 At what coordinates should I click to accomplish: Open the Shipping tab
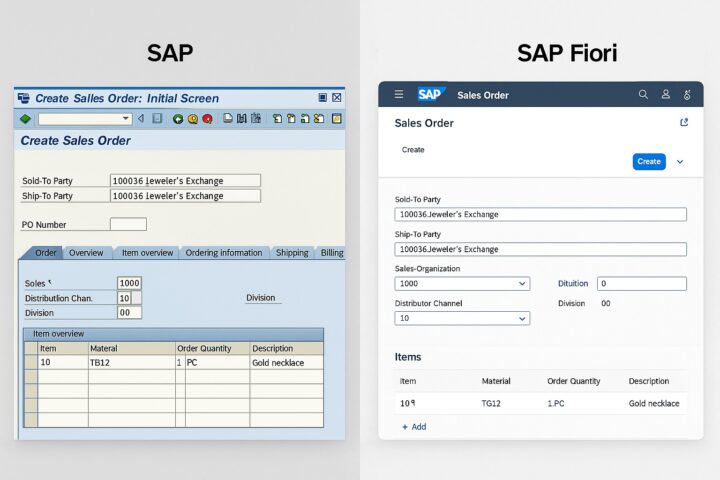tap(292, 253)
